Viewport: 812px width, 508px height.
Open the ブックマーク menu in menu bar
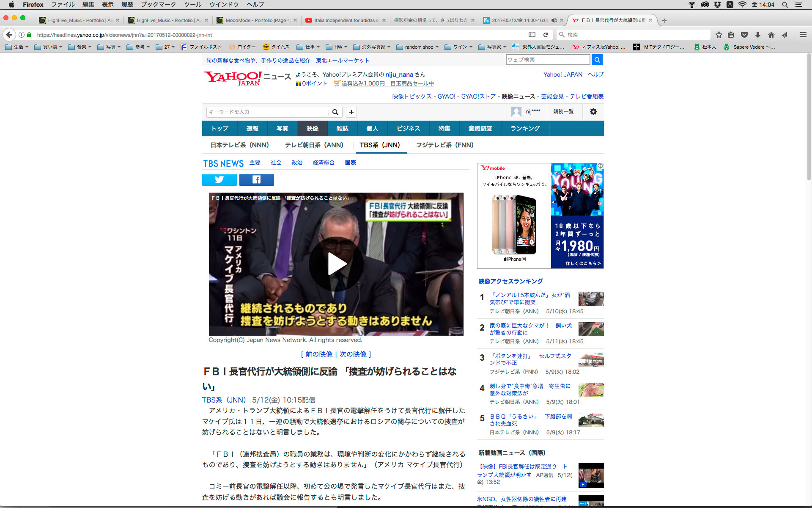click(158, 5)
